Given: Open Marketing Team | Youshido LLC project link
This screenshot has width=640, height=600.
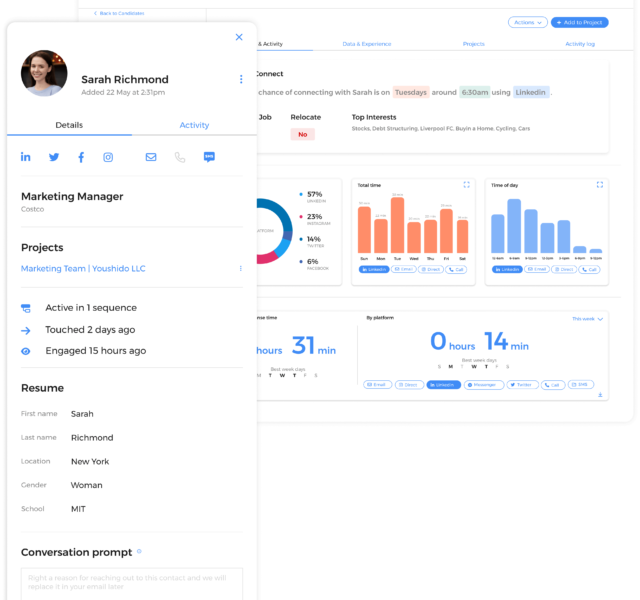Looking at the screenshot, I should point(83,268).
